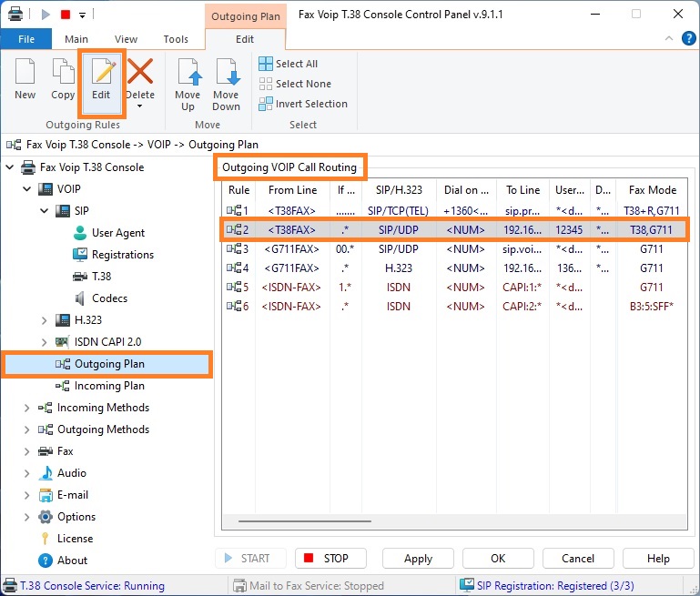
Task: Select Incoming Plan in the tree
Action: [x=109, y=386]
